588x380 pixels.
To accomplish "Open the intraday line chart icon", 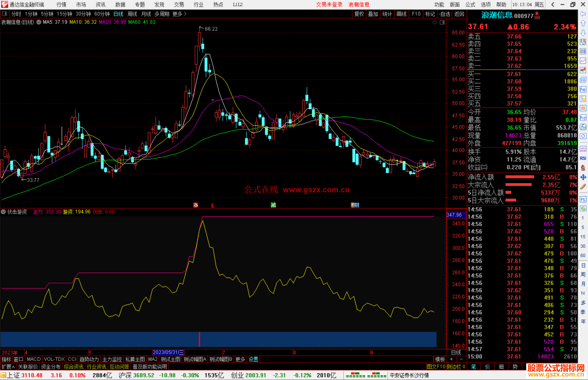I will click(x=583, y=61).
